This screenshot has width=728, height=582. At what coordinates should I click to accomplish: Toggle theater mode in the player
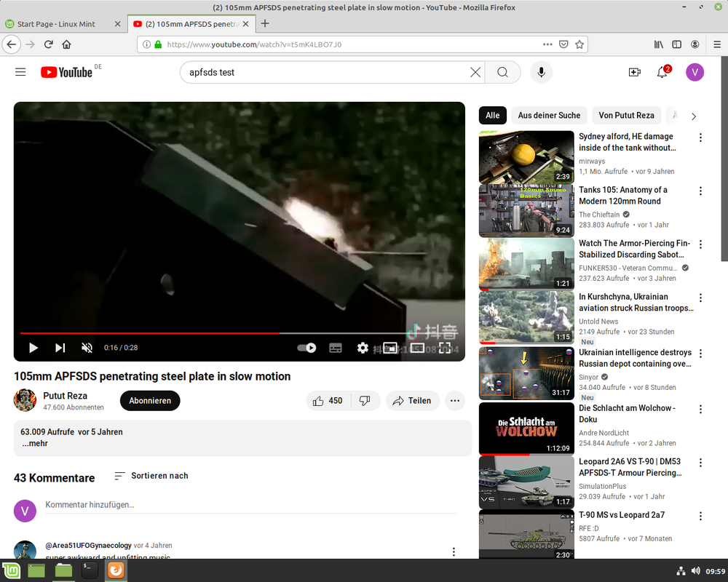coord(417,348)
